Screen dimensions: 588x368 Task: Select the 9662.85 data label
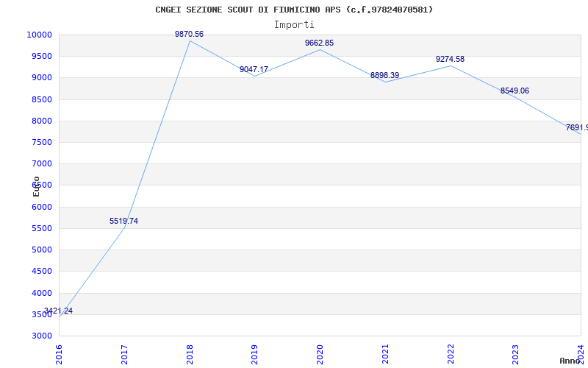tap(319, 43)
